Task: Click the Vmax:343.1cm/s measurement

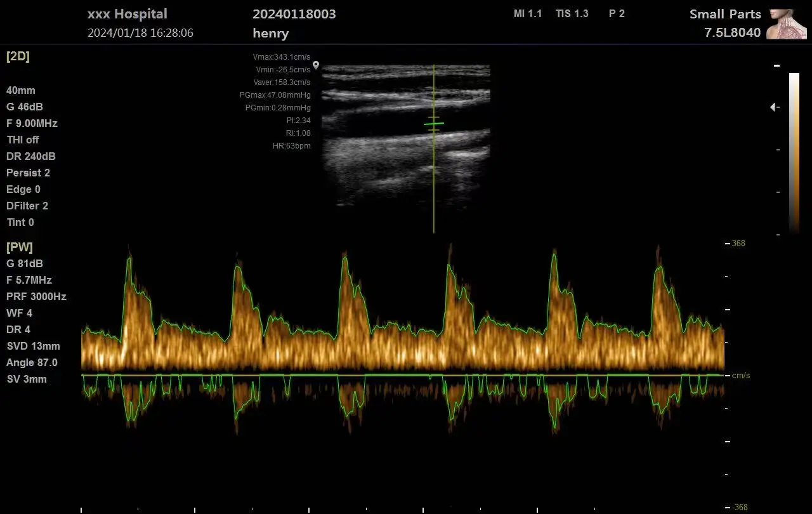Action: coord(282,57)
